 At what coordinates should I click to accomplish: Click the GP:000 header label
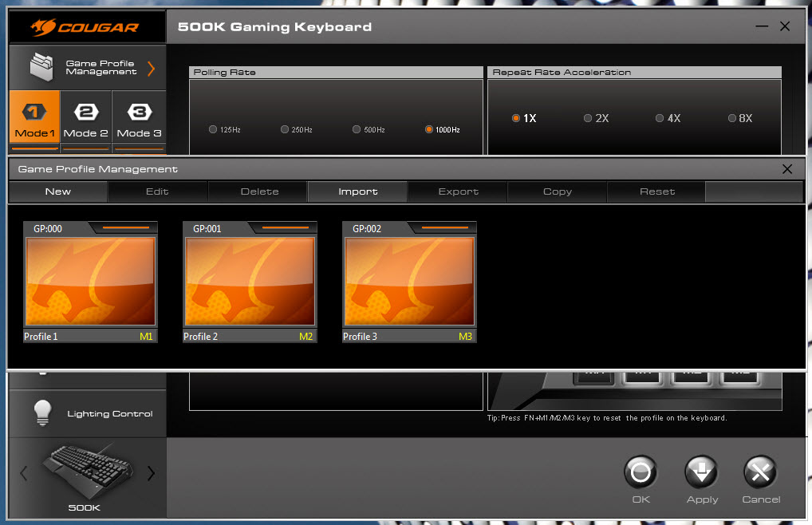48,229
